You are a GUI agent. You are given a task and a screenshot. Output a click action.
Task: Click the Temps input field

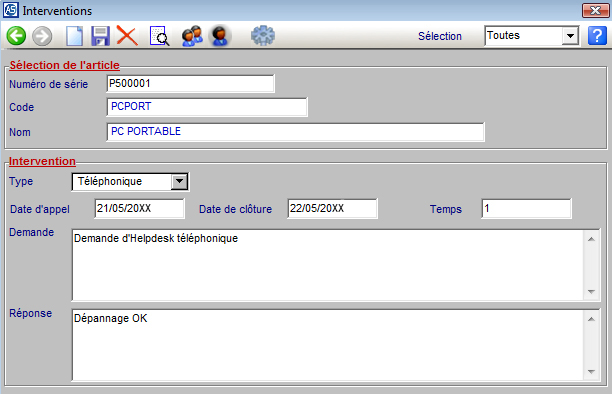527,209
